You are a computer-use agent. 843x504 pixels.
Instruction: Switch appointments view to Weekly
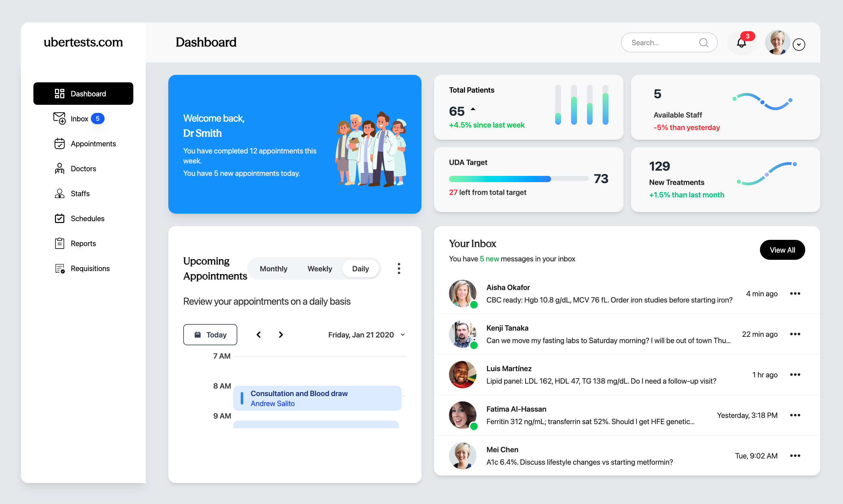[x=319, y=269]
